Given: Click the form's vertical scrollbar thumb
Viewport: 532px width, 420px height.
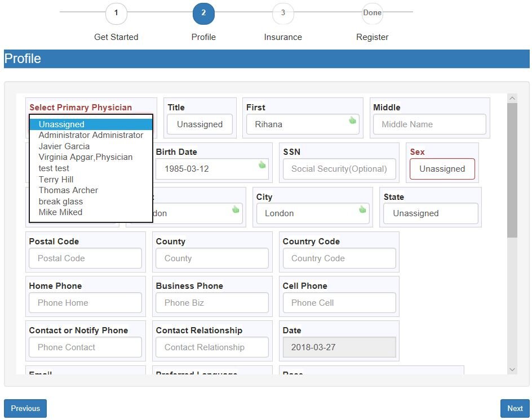Looking at the screenshot, I should [x=512, y=170].
